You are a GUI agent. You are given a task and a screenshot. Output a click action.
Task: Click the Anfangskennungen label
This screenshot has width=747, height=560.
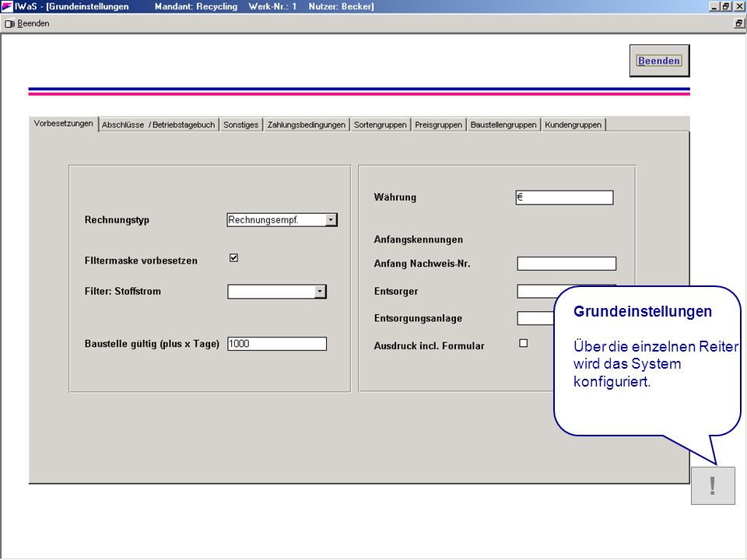[419, 240]
